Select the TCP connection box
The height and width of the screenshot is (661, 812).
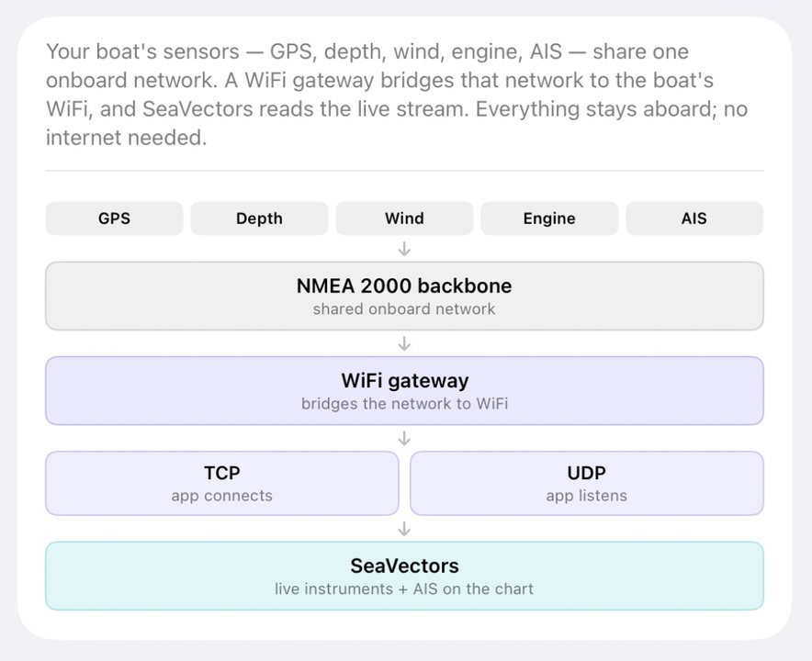tap(222, 484)
